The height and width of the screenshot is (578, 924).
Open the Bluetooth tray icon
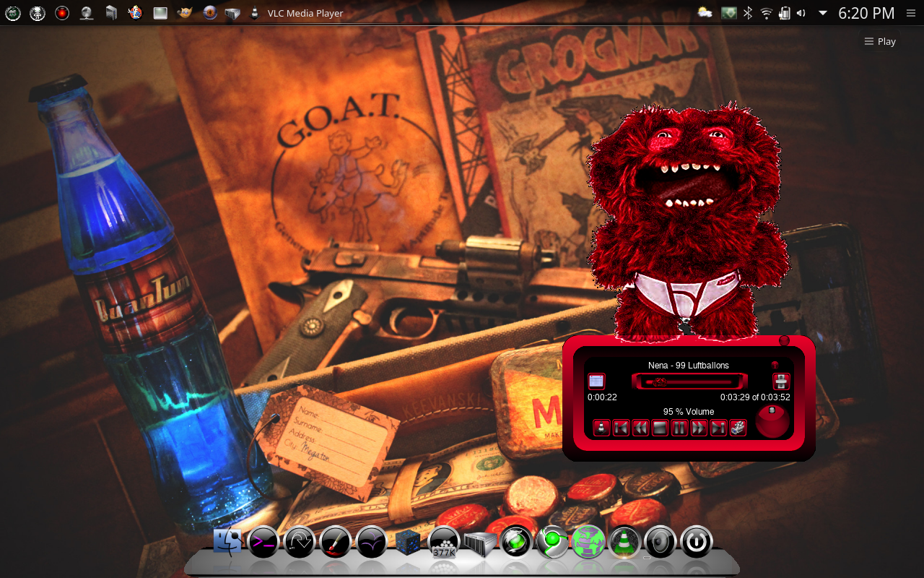pyautogui.click(x=749, y=13)
